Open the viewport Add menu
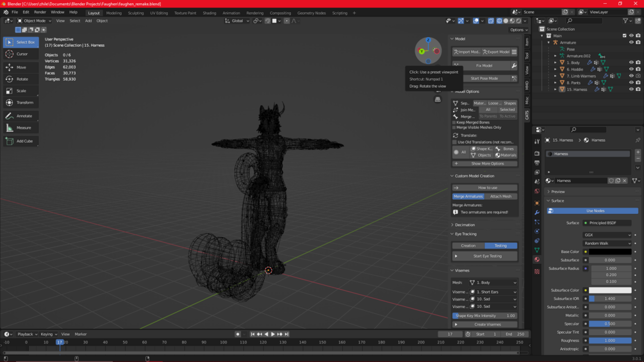This screenshot has width=644, height=362. [88, 21]
